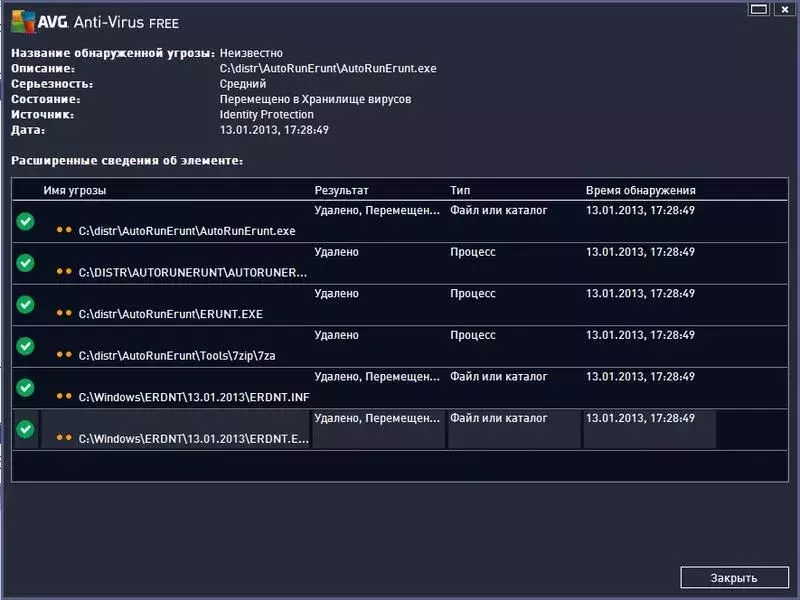The height and width of the screenshot is (600, 800).
Task: Click type 'Процесс' for ERUNT.EXE row
Action: tap(472, 294)
